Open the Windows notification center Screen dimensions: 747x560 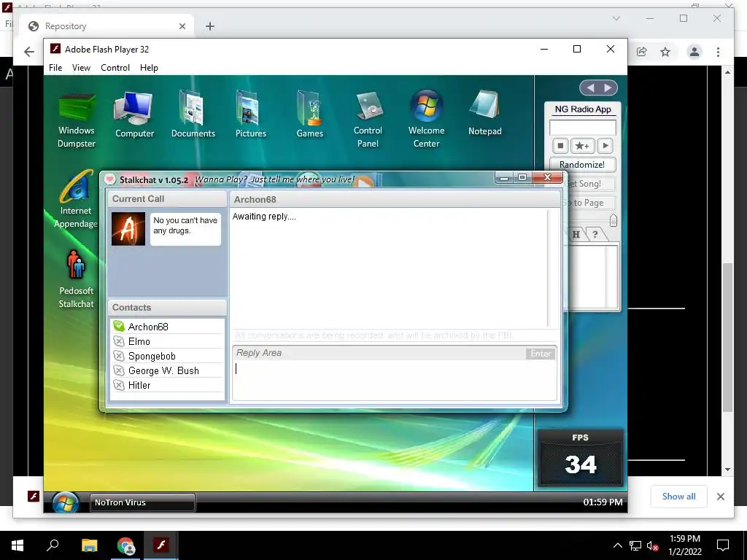[x=723, y=545]
